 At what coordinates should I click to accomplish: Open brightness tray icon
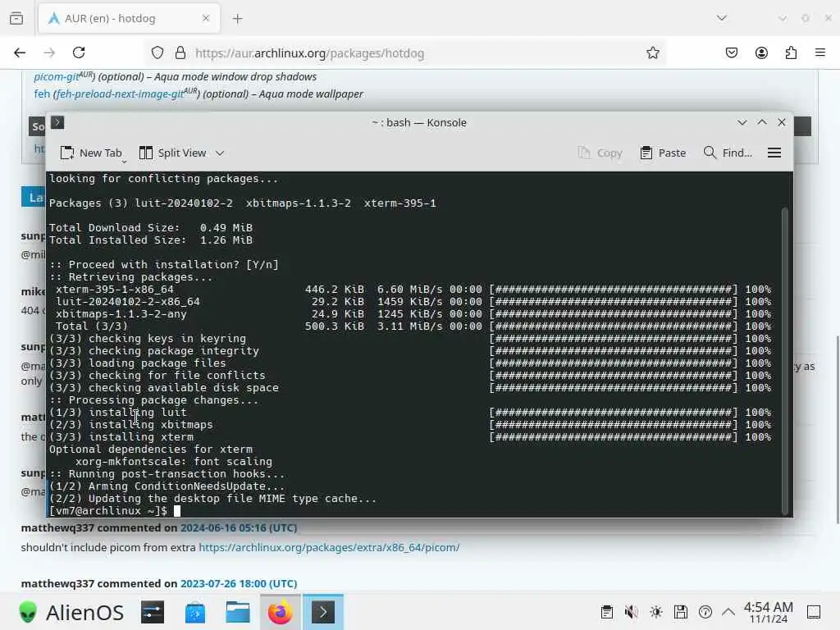[x=656, y=612]
